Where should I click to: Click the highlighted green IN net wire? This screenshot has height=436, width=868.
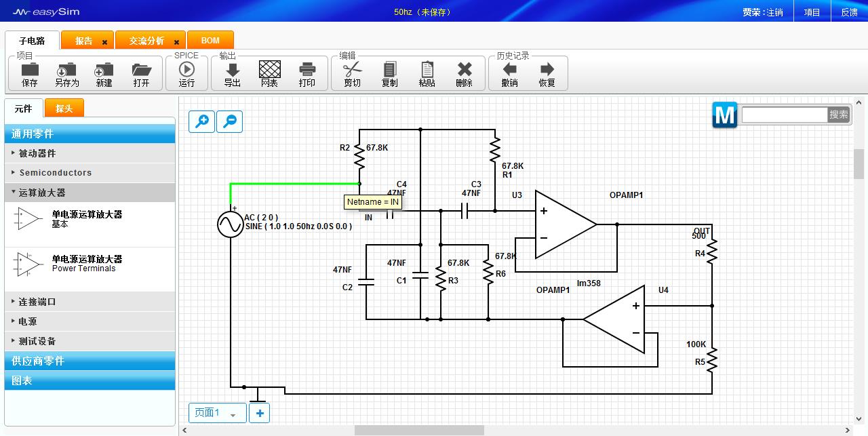click(295, 184)
